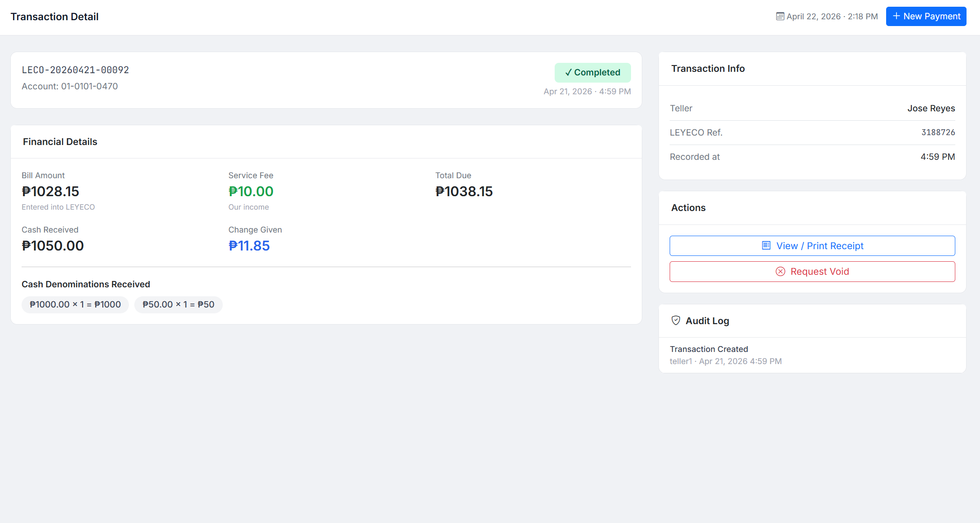Open the New Payment form
Viewport: 980px width, 523px height.
pyautogui.click(x=926, y=16)
